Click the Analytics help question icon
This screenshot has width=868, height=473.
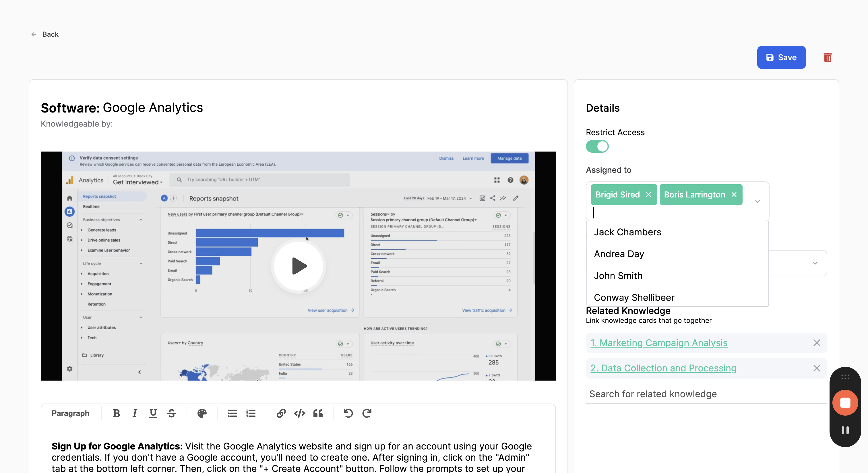(510, 180)
